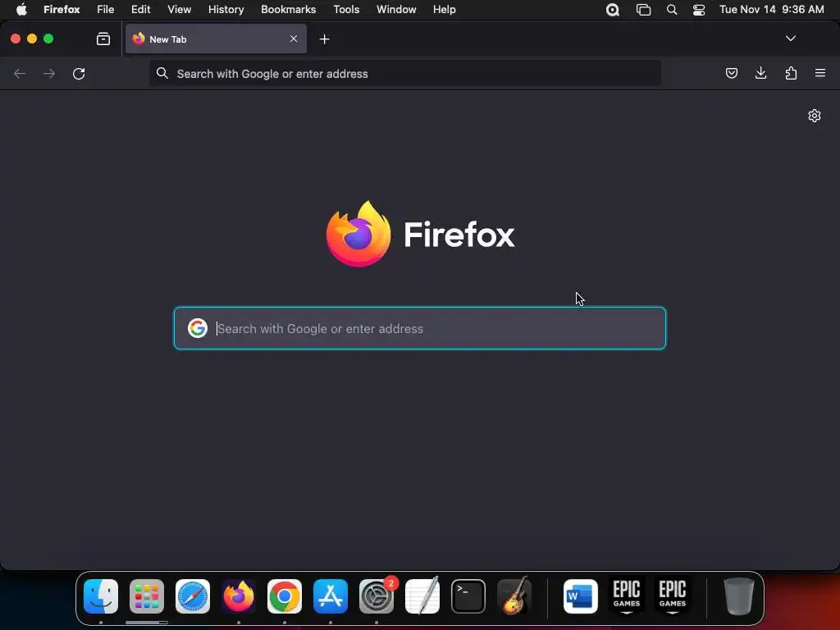840x630 pixels.
Task: Click the Google logo in search box
Action: click(x=198, y=328)
